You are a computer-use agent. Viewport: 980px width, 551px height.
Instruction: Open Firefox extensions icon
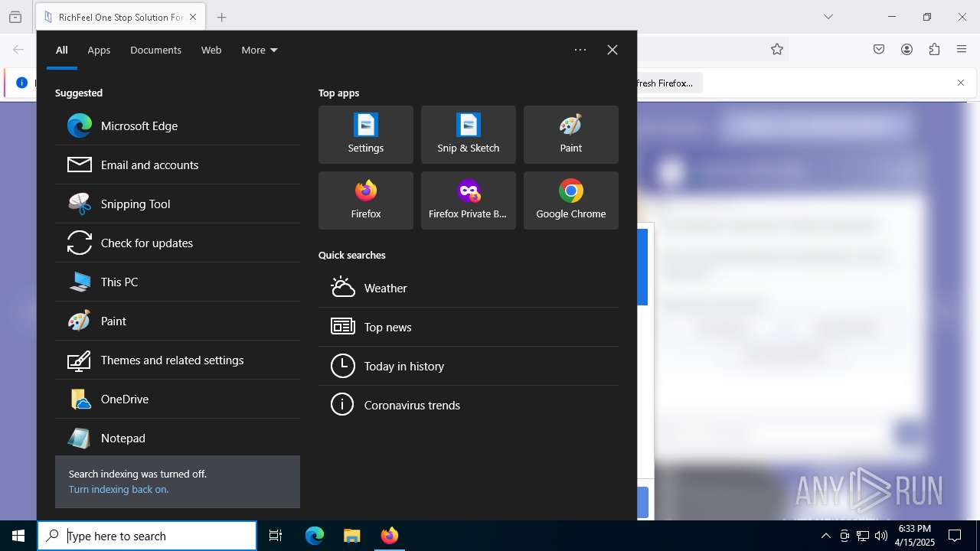(x=934, y=49)
